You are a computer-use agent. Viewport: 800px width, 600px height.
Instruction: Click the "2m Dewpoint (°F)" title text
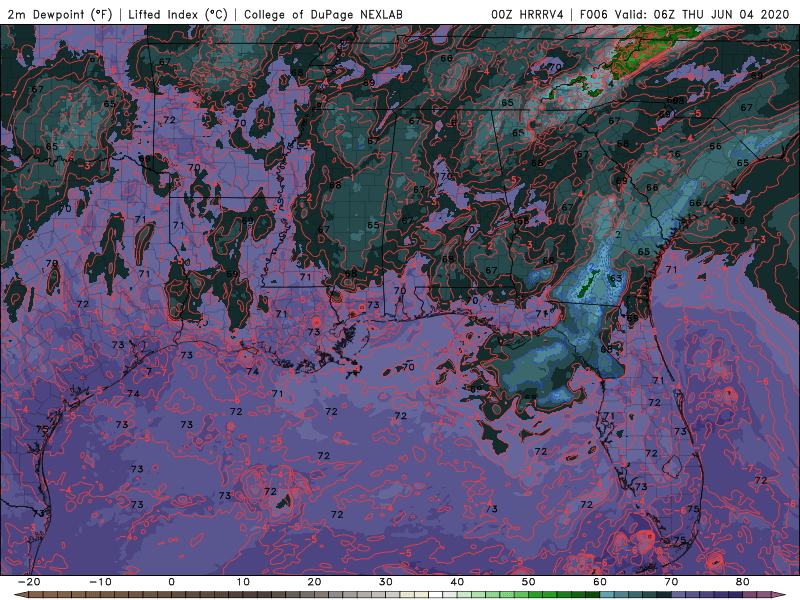coord(60,14)
